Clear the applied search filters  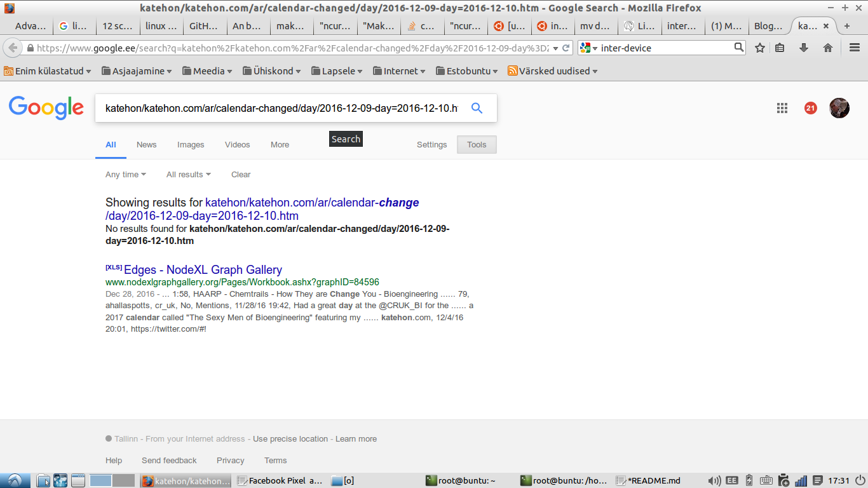pyautogui.click(x=241, y=175)
